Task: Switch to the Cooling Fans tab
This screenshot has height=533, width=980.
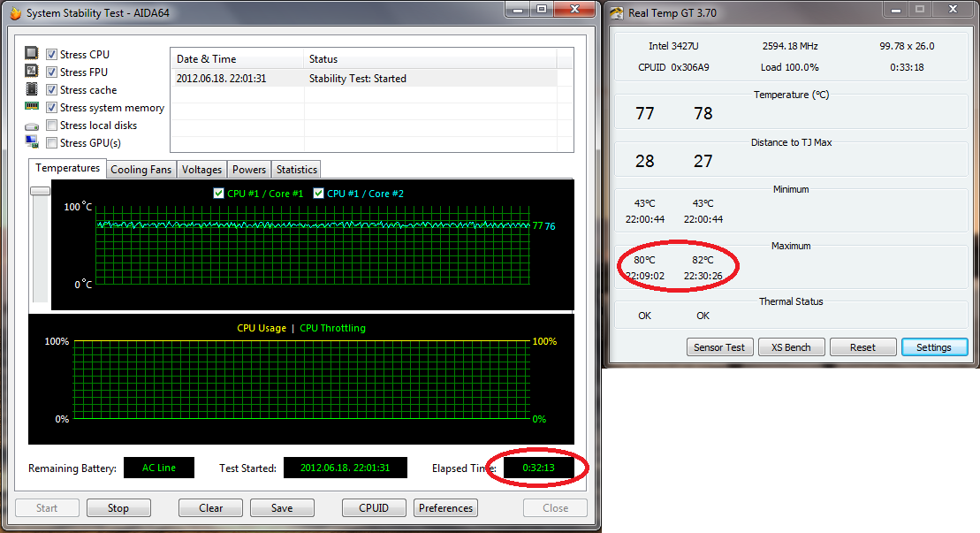Action: (141, 170)
